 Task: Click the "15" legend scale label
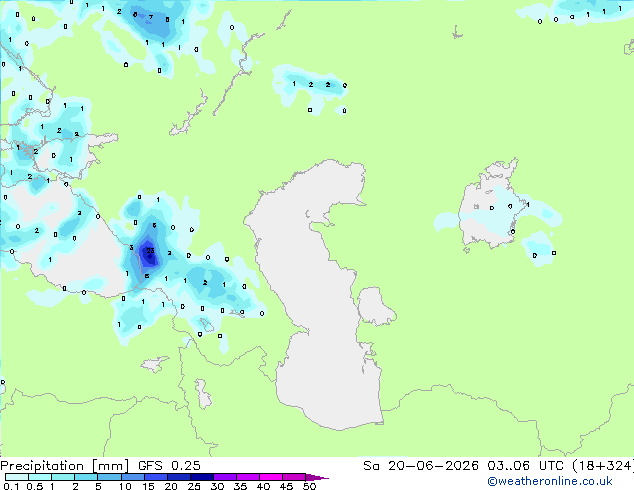tap(148, 486)
